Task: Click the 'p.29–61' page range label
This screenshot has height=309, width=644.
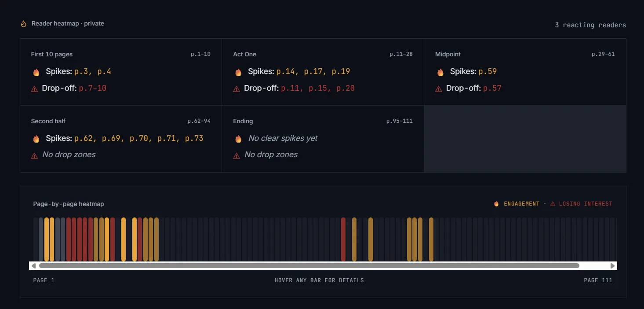Action: pyautogui.click(x=603, y=54)
